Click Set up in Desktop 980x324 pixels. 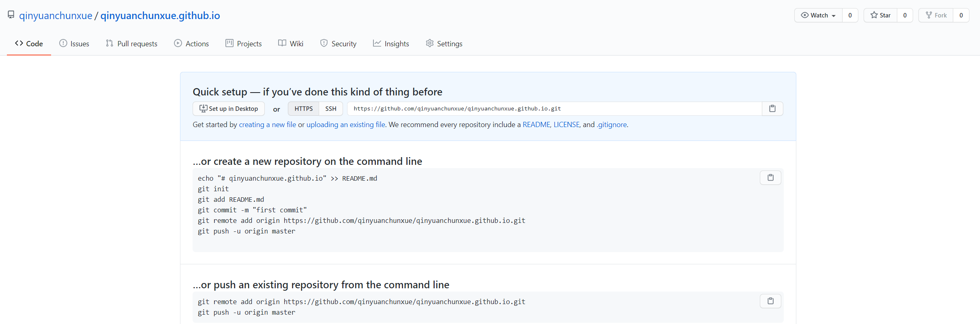pos(229,108)
